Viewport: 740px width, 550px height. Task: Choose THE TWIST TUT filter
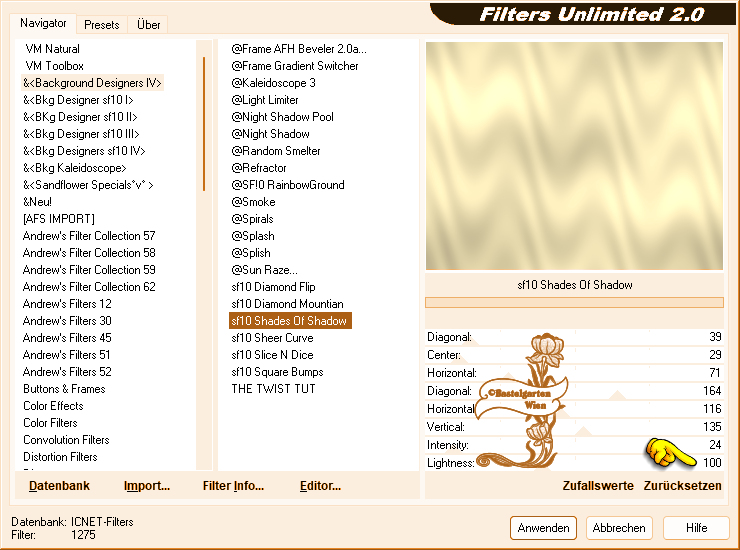tap(273, 389)
